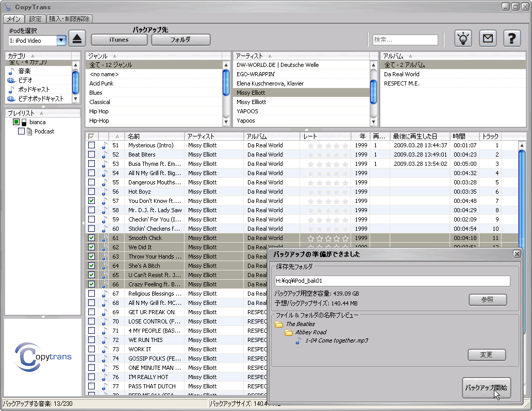Click the Podcast playlist document icon
Screen dimensions: 532x411
pyautogui.click(x=29, y=131)
